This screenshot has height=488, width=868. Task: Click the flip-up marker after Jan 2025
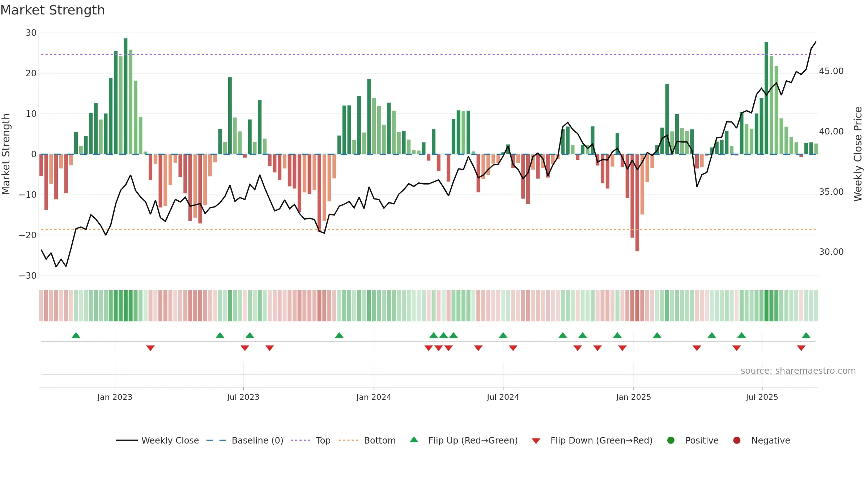pyautogui.click(x=657, y=335)
